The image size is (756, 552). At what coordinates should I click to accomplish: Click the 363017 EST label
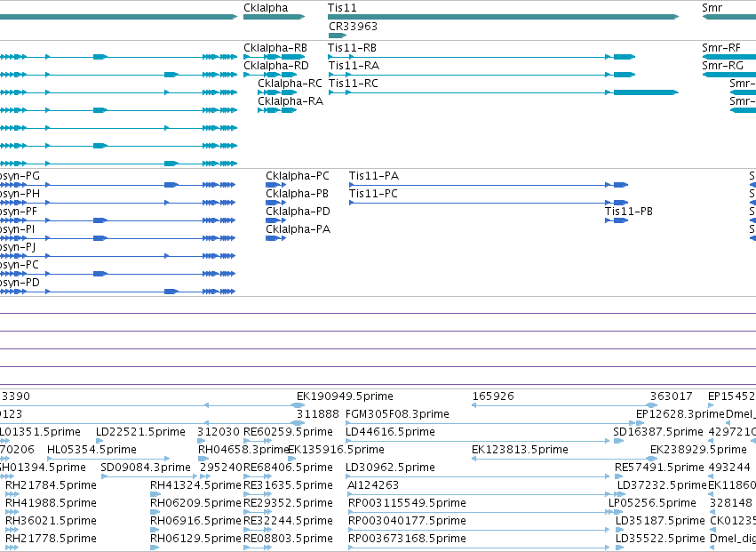tap(671, 396)
